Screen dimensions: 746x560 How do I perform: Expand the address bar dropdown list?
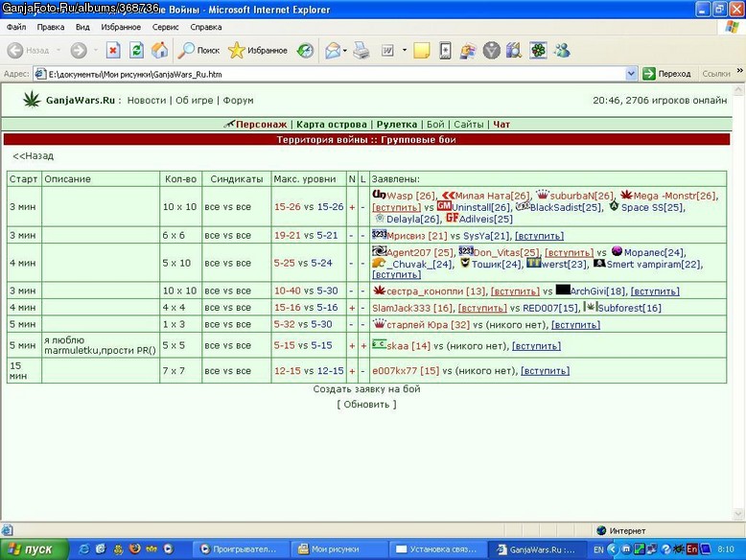click(x=631, y=74)
